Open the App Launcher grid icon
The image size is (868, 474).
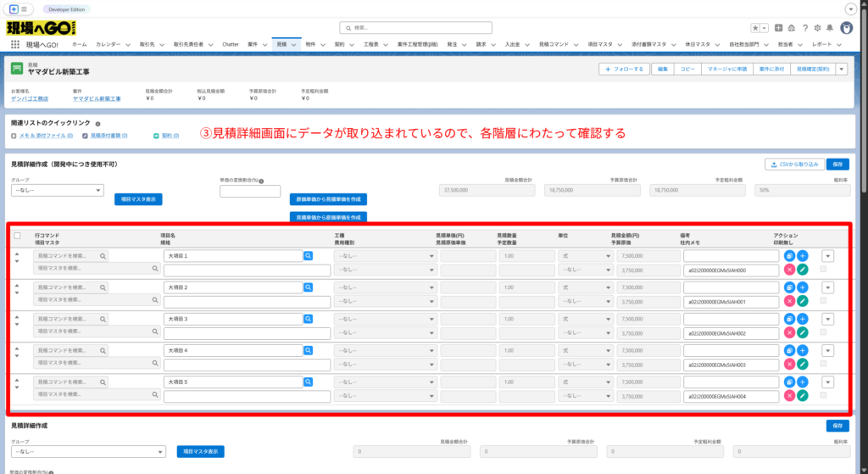point(14,43)
